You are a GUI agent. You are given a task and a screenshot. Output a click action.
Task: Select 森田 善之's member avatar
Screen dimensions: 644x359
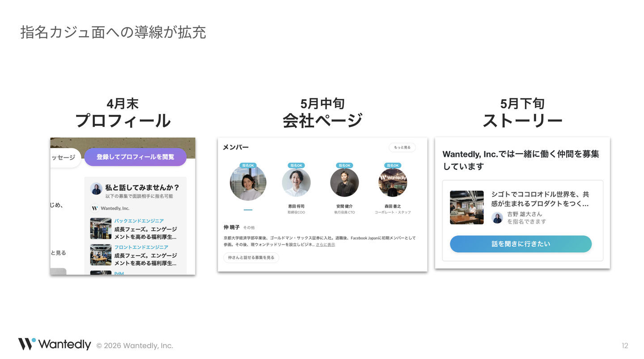[x=393, y=182]
